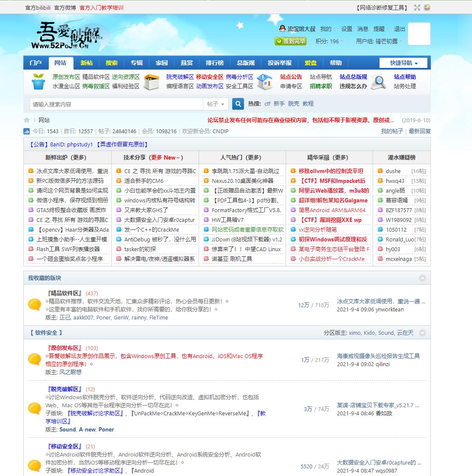
Task: Click the home breadcrumb icon before 网站
Action: tap(26, 120)
